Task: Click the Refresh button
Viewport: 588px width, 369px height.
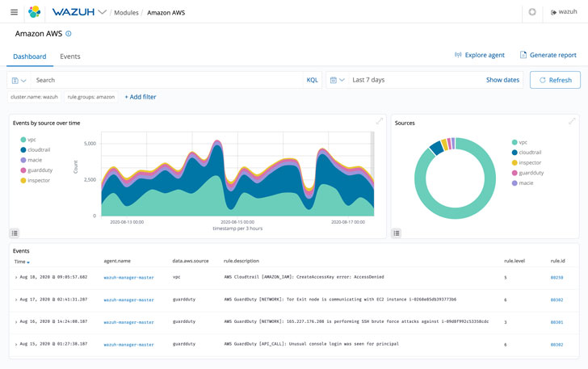Action: pos(555,80)
